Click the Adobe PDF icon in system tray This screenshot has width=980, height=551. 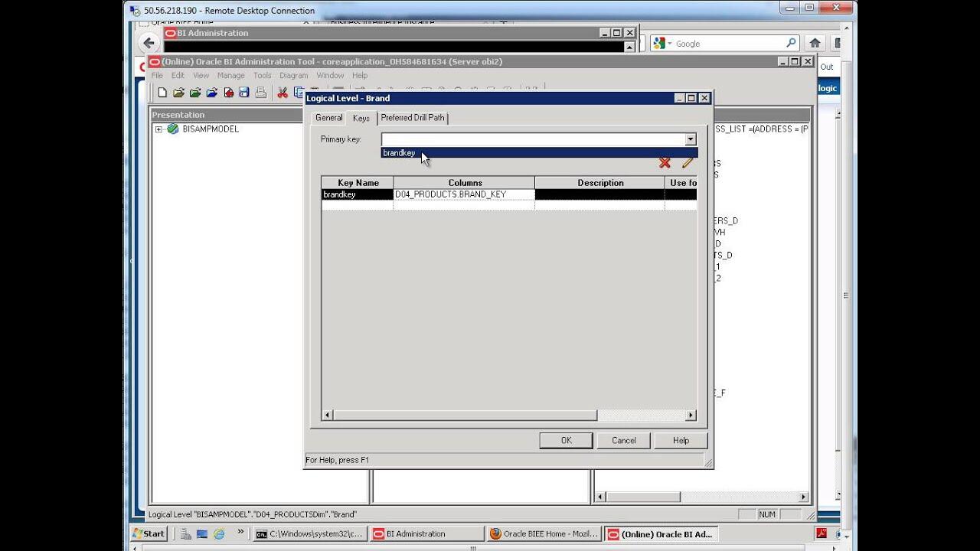(x=821, y=533)
